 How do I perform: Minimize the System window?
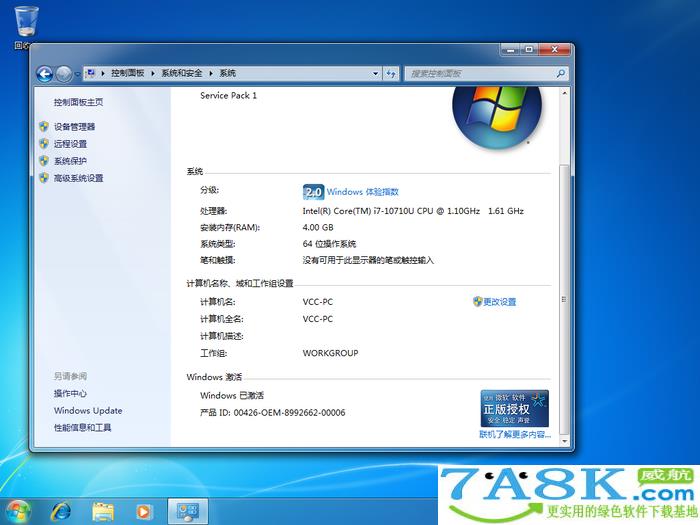point(510,50)
